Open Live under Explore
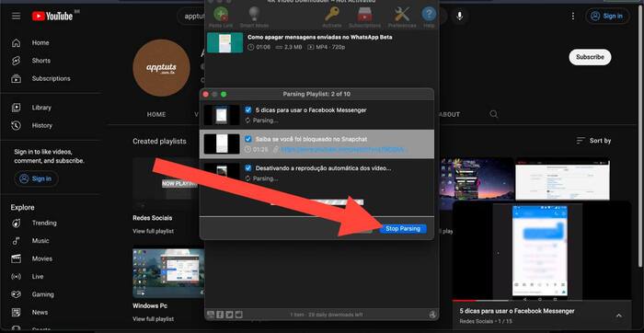The width and height of the screenshot is (644, 333). pyautogui.click(x=38, y=277)
